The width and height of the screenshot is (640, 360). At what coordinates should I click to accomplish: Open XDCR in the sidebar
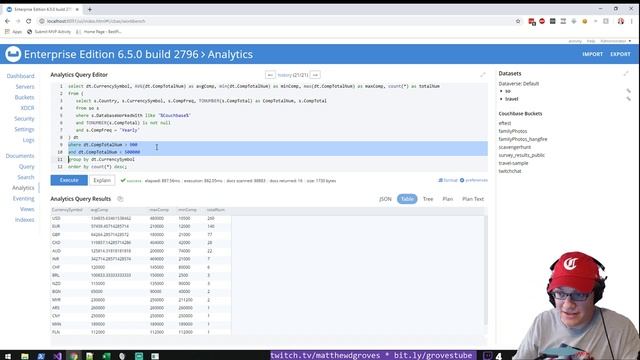[x=27, y=108]
